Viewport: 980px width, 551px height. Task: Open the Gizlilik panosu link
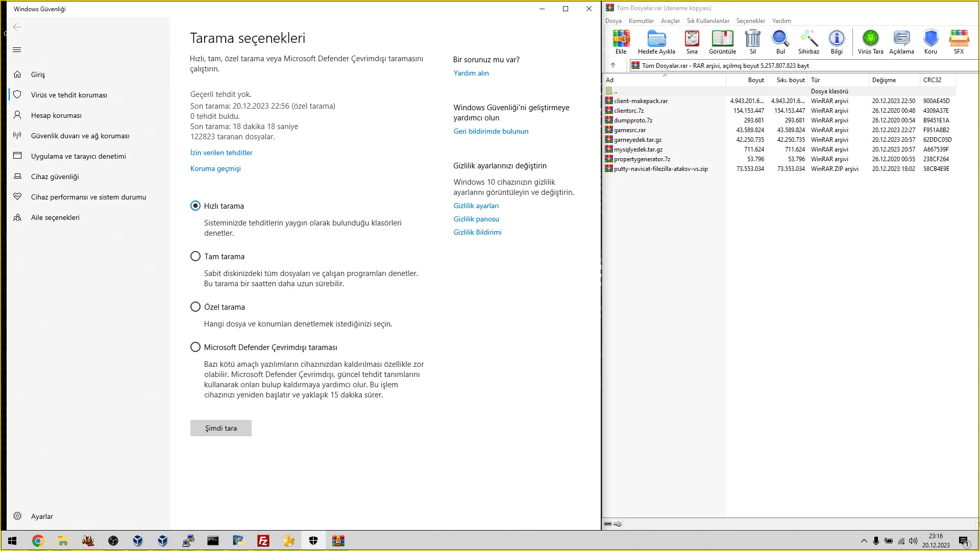click(476, 219)
